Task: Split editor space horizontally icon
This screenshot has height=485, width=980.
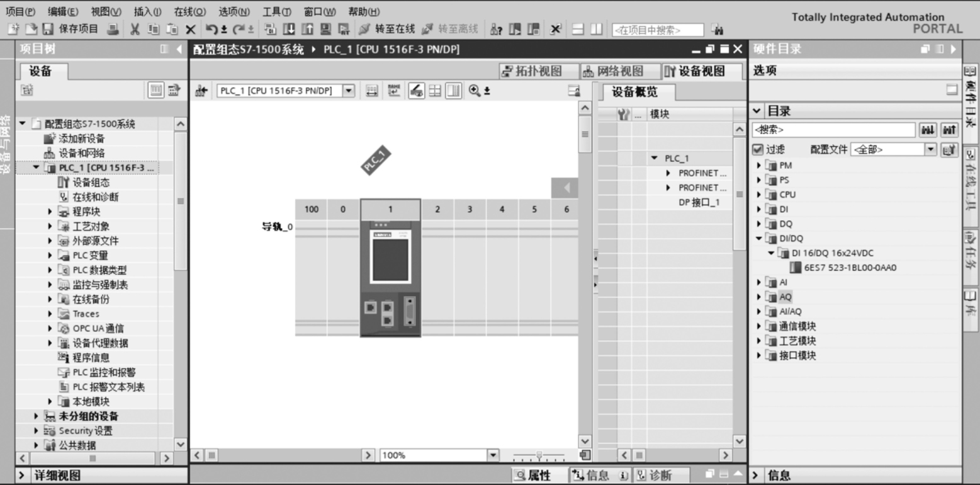Action: [x=577, y=29]
